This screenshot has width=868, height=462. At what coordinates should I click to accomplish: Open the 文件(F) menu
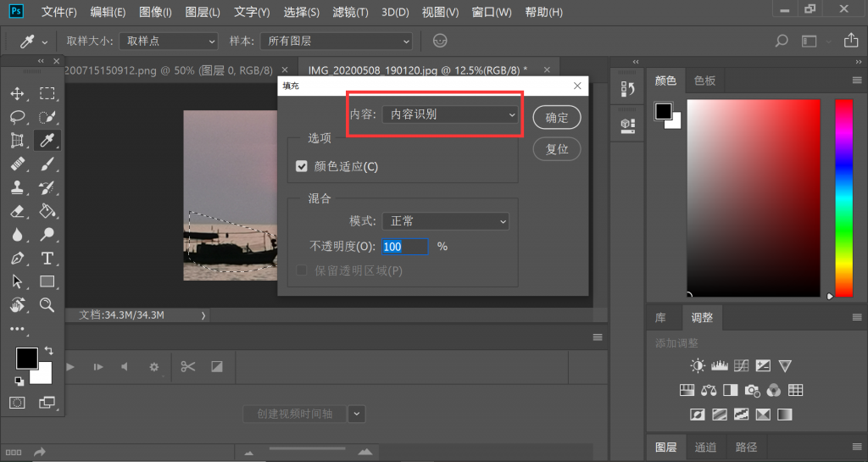pos(59,12)
